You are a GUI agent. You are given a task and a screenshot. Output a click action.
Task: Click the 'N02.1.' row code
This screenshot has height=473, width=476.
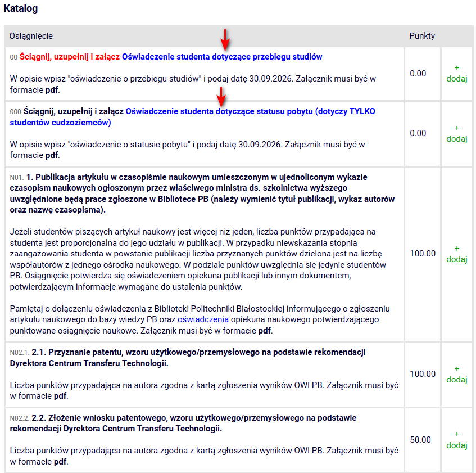click(x=20, y=353)
